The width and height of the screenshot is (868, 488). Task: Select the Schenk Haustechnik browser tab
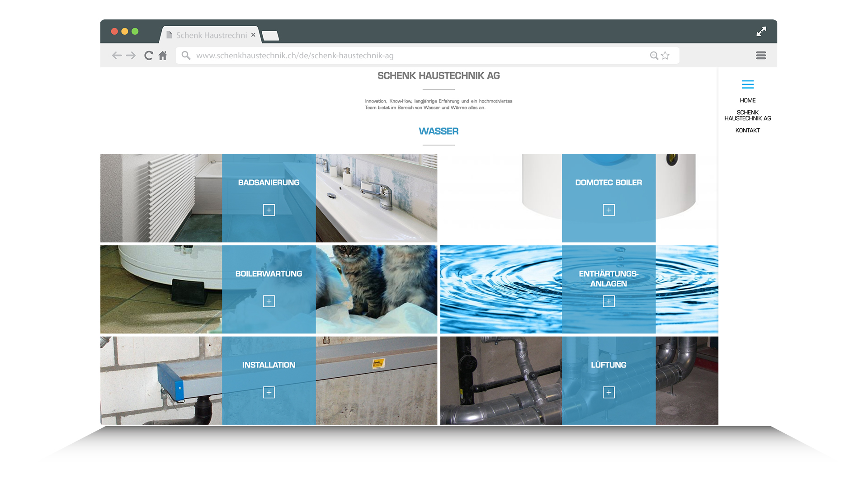pos(211,35)
